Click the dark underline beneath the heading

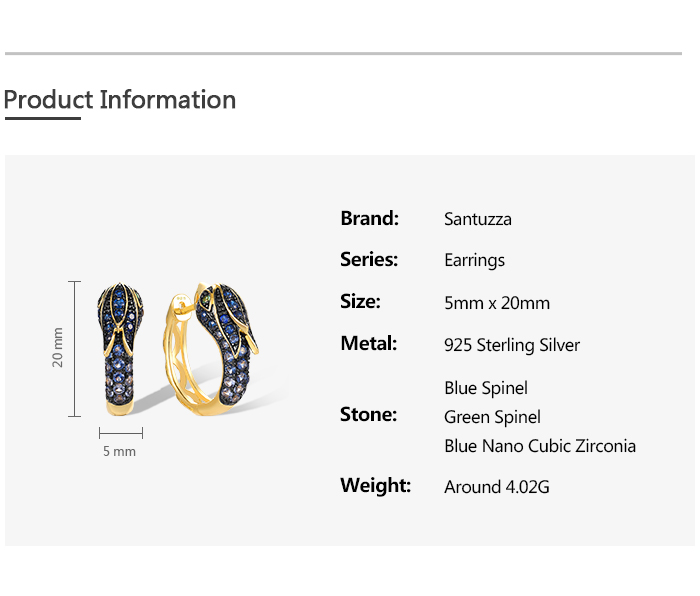click(42, 118)
